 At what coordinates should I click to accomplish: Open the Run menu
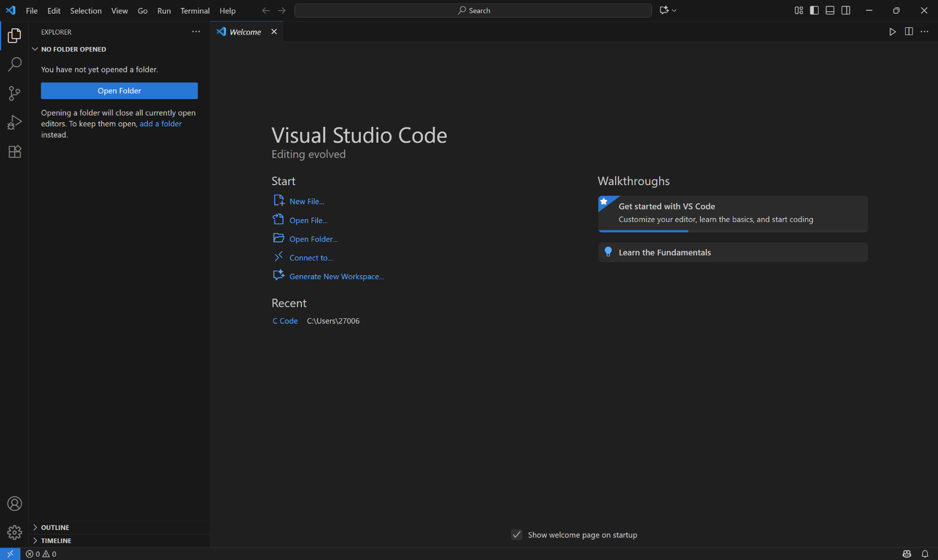coord(164,11)
